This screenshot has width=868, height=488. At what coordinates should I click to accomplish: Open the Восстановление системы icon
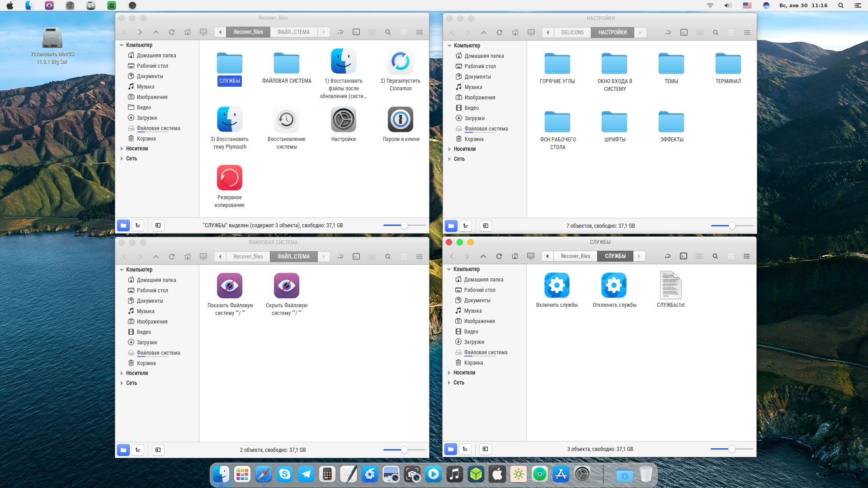[x=286, y=119]
